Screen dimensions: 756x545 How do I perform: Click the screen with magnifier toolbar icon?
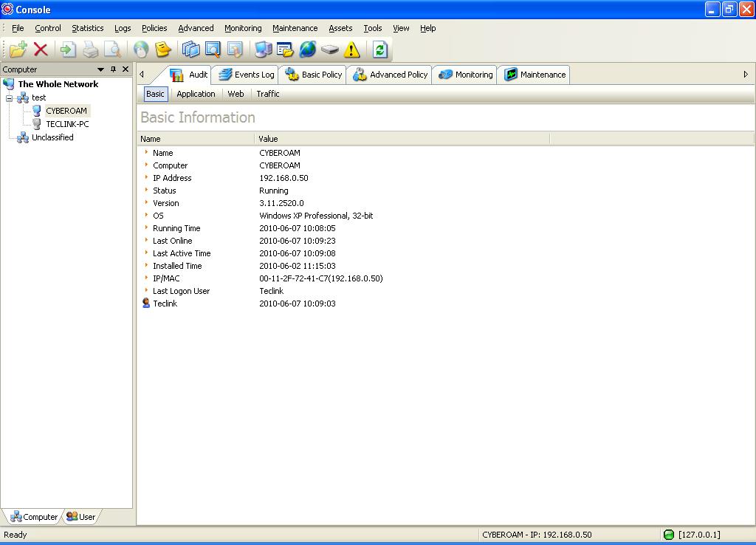(213, 49)
